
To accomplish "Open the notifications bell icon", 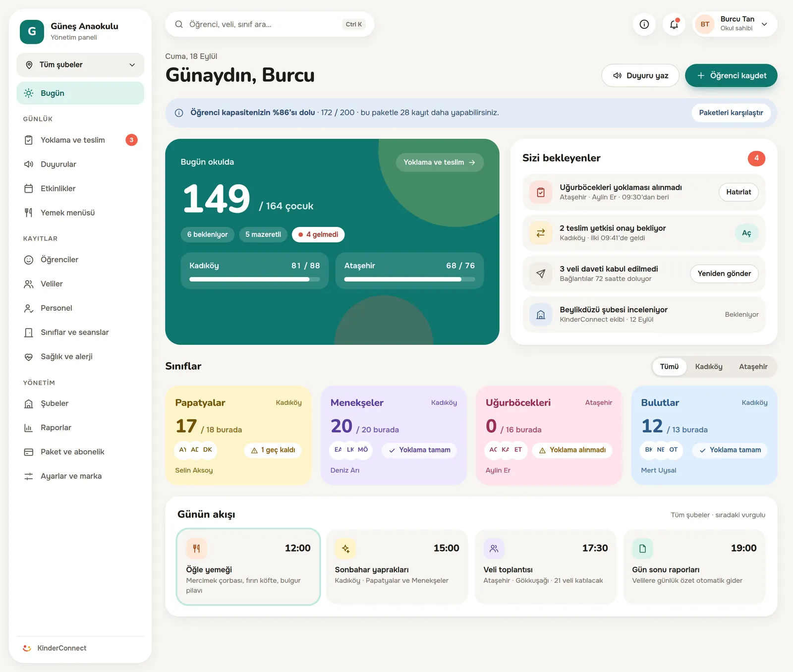I will [x=674, y=24].
